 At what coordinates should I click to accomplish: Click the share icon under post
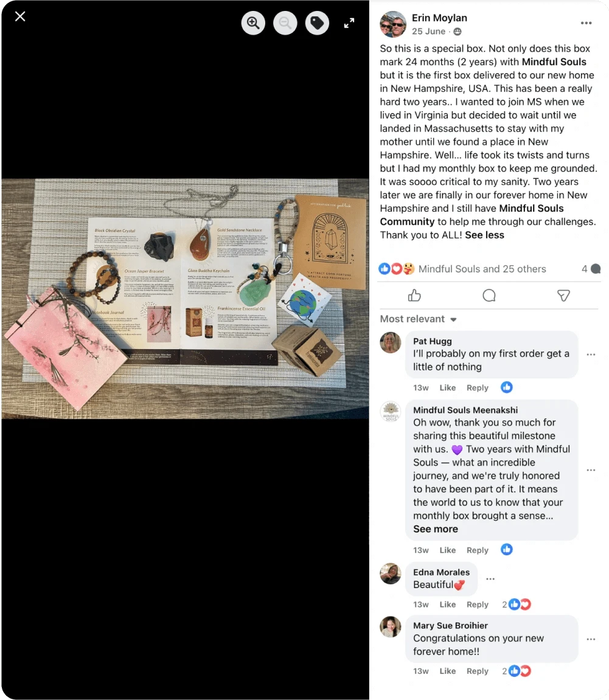click(563, 296)
